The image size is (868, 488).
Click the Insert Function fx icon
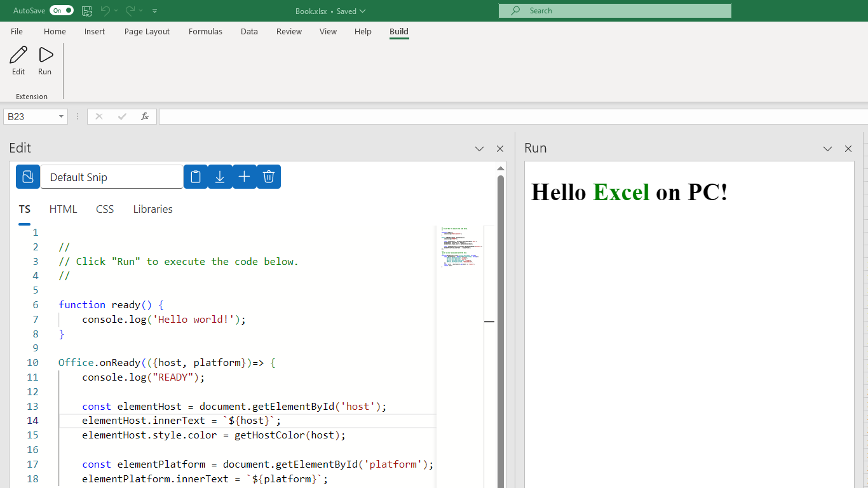[145, 116]
